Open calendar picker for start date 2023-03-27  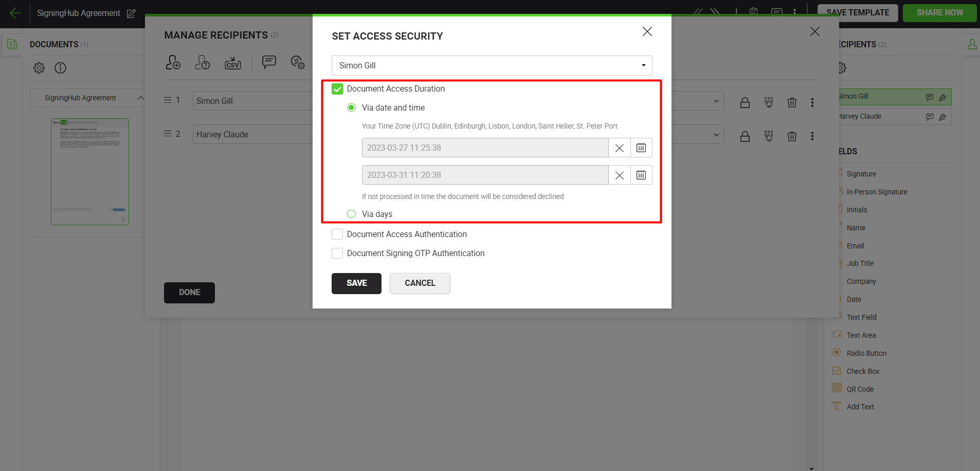[641, 148]
